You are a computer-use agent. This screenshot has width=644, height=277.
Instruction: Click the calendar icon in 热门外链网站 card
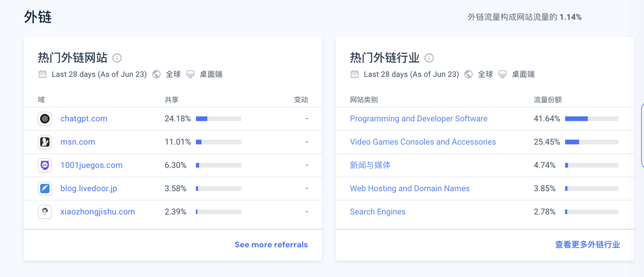pyautogui.click(x=43, y=74)
